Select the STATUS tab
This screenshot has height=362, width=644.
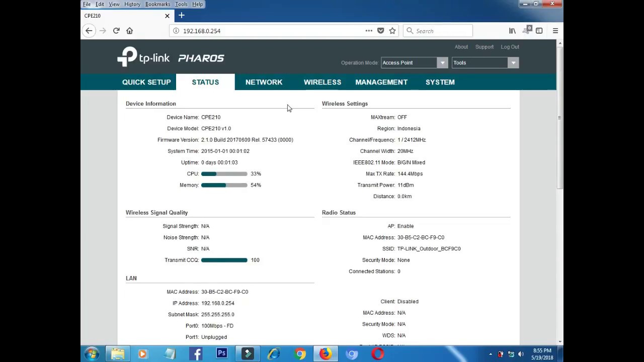coord(205,82)
